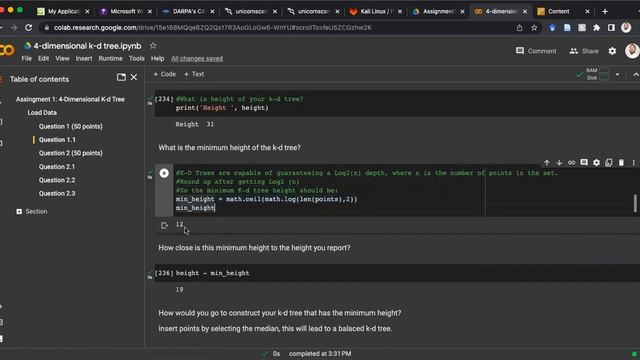Image resolution: width=640 pixels, height=360 pixels.
Task: Copy link to cell icon
Action: click(x=571, y=162)
